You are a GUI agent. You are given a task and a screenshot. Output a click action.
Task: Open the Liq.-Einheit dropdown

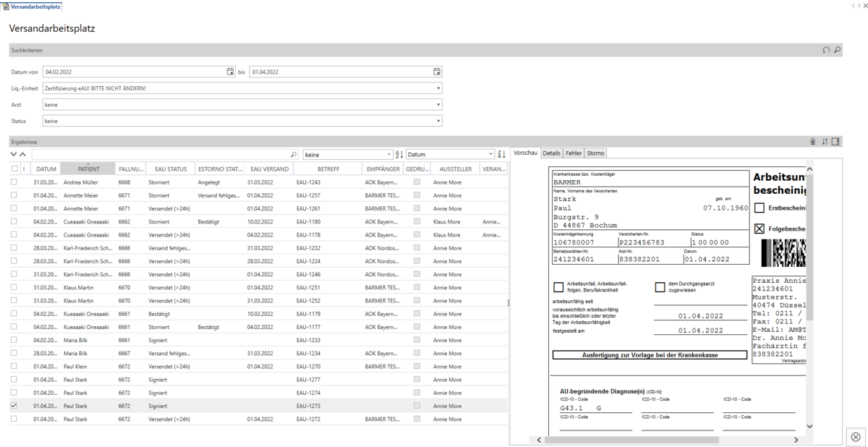tap(438, 88)
